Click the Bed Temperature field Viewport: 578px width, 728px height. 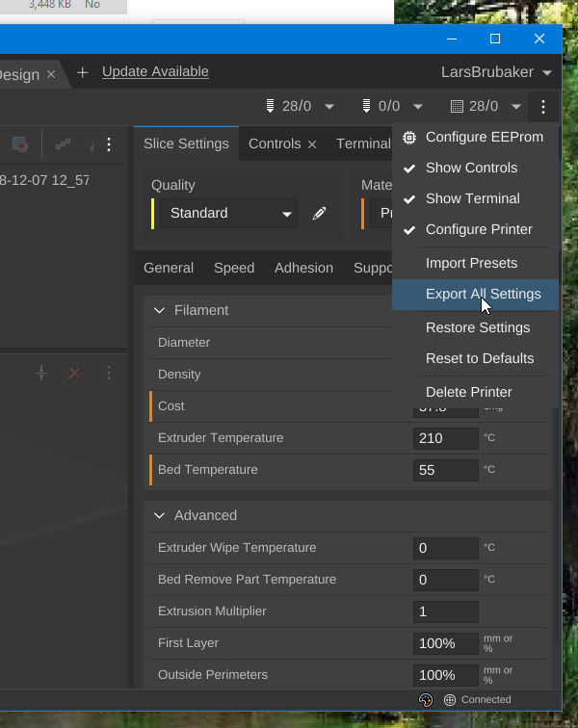click(446, 470)
